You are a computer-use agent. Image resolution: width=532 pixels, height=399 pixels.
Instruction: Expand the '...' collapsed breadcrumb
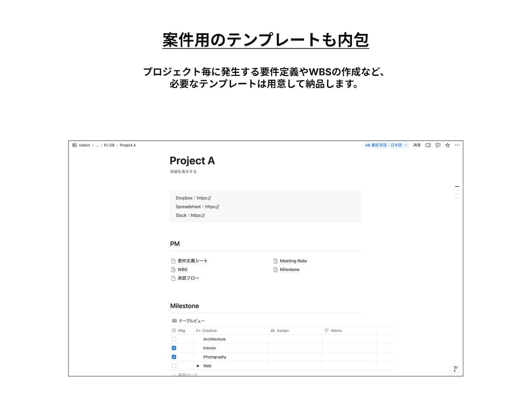97,145
